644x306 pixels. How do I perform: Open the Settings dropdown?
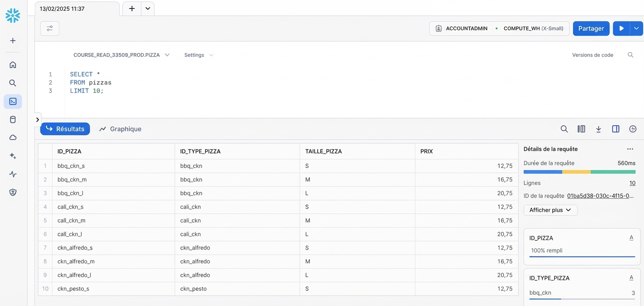tap(199, 55)
